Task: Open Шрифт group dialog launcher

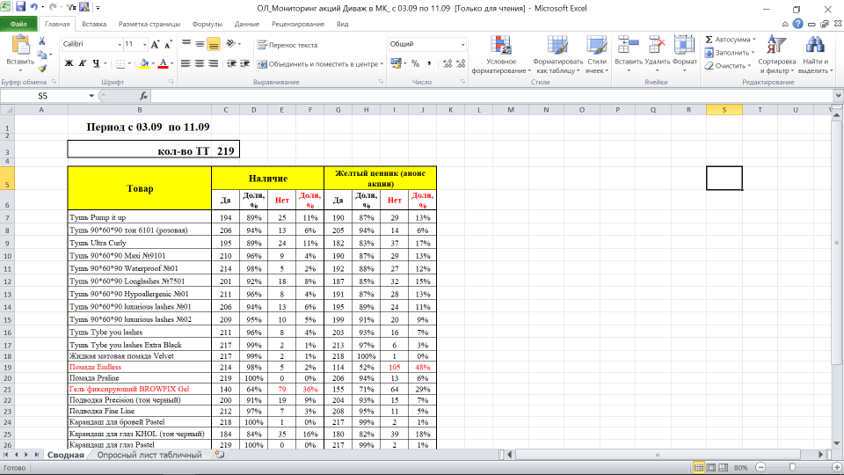Action: pyautogui.click(x=171, y=82)
